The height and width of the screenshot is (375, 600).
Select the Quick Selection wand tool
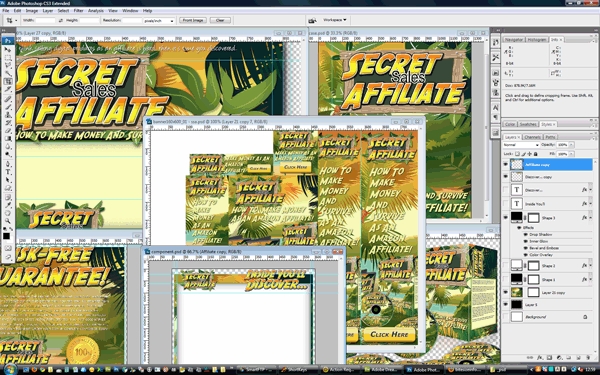point(8,73)
